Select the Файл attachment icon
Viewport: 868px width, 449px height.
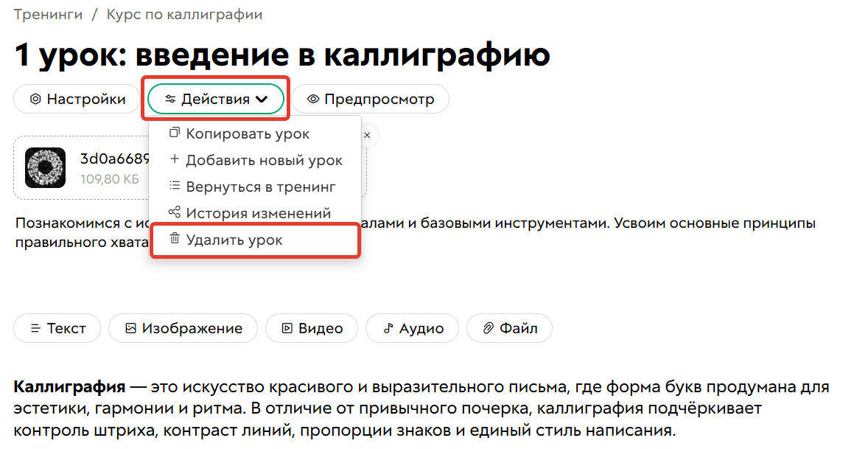coord(486,328)
